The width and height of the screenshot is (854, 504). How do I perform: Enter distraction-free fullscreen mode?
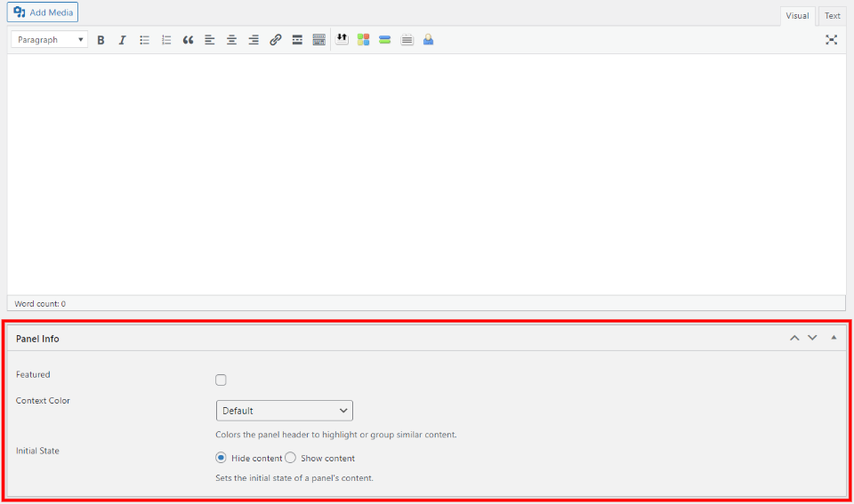[831, 40]
